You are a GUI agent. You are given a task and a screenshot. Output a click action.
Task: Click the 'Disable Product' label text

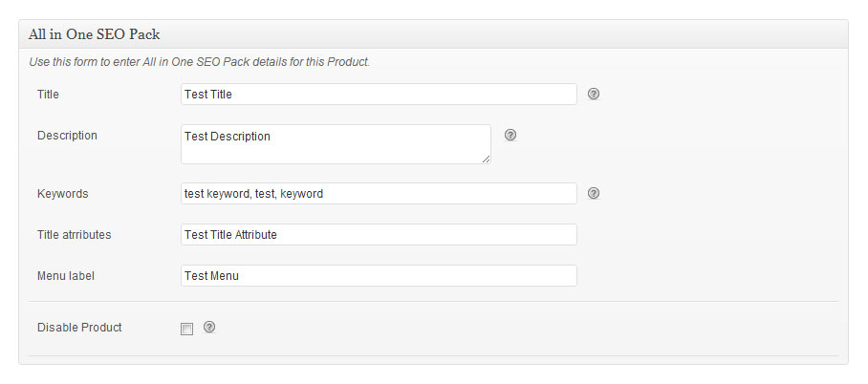79,328
